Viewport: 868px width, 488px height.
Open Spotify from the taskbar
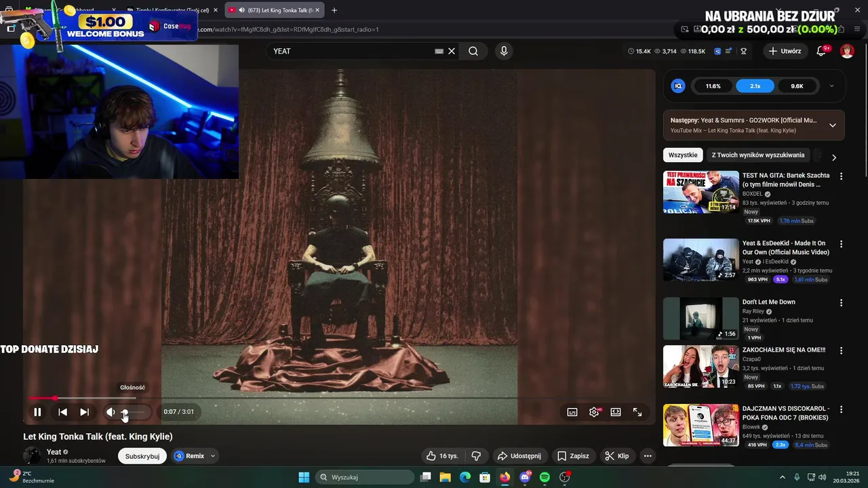[x=545, y=477]
